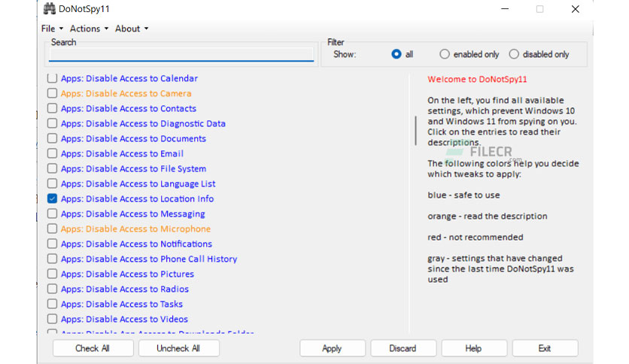Check Disable Access to Notifications checkbox
The height and width of the screenshot is (364, 629).
click(52, 244)
